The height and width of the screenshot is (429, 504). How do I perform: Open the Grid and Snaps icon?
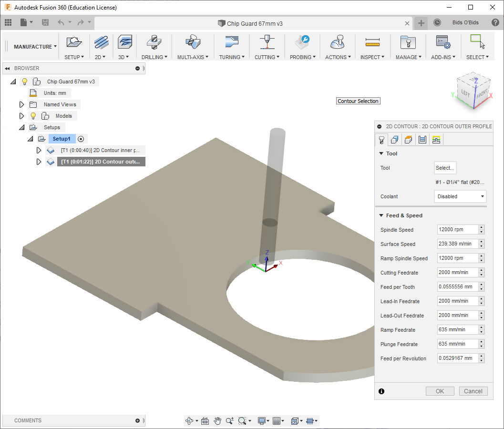pyautogui.click(x=276, y=420)
